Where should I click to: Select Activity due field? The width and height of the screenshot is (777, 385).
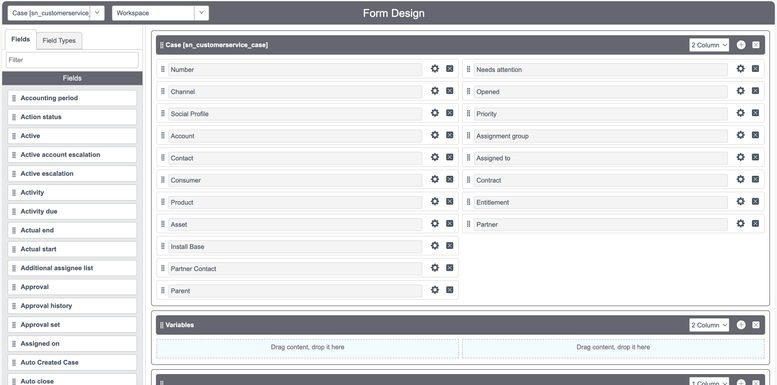(x=72, y=211)
